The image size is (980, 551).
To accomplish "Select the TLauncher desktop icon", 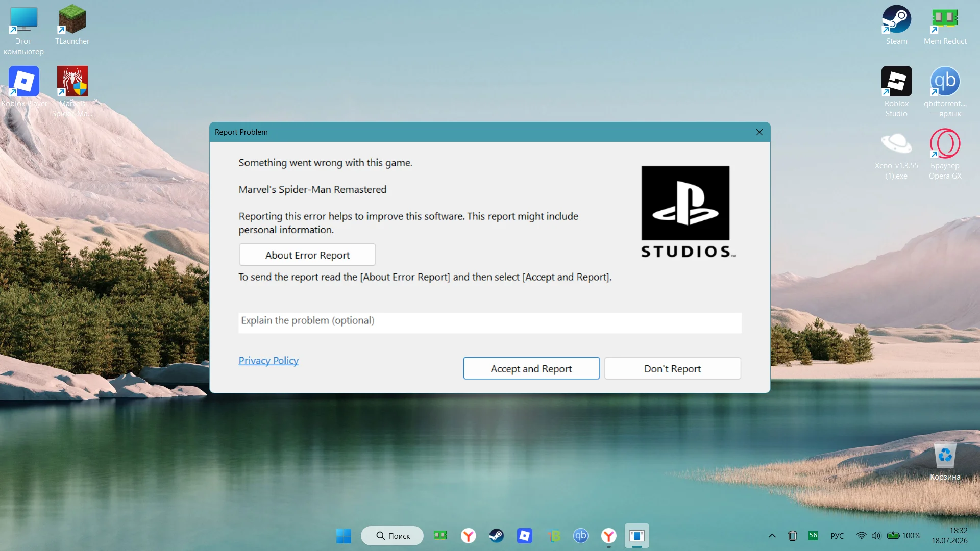I will pos(72,26).
